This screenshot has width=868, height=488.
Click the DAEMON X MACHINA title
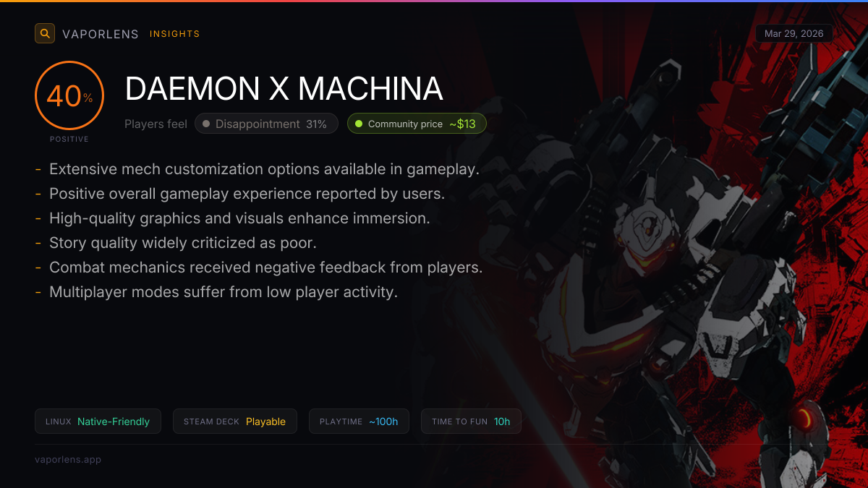[x=284, y=88]
